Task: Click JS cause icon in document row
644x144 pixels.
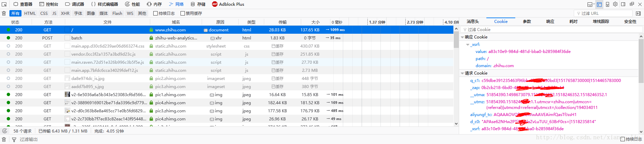Action: point(205,30)
